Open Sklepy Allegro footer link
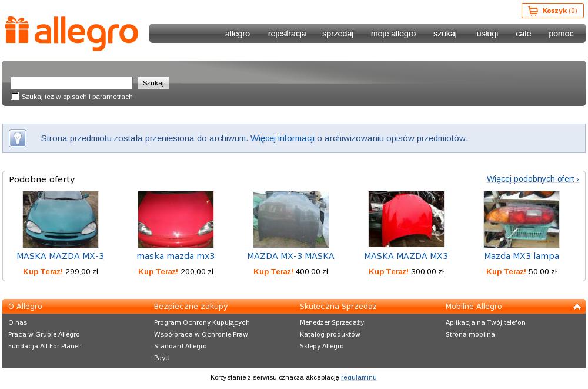This screenshot has width=588, height=389. pos(322,346)
